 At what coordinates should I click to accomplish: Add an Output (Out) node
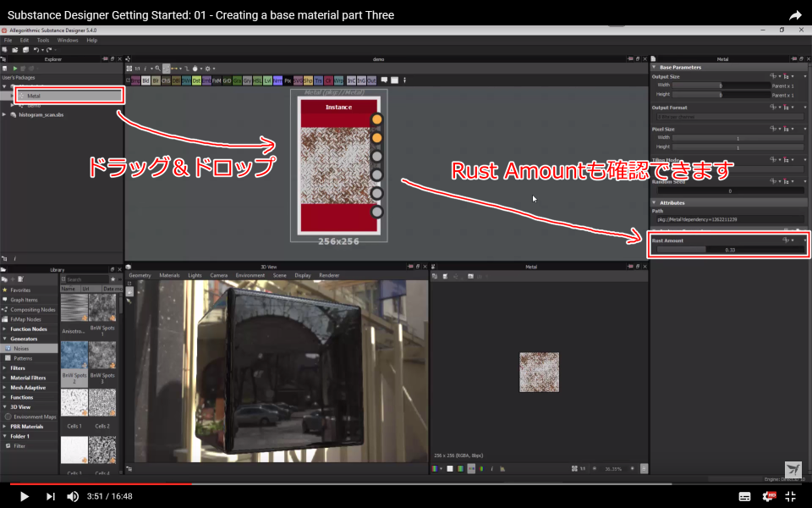(371, 81)
